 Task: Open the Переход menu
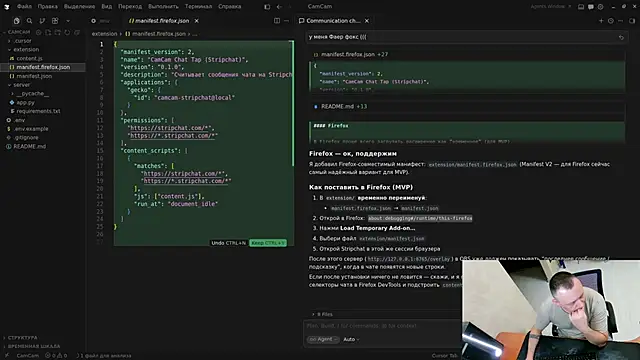click(x=130, y=7)
